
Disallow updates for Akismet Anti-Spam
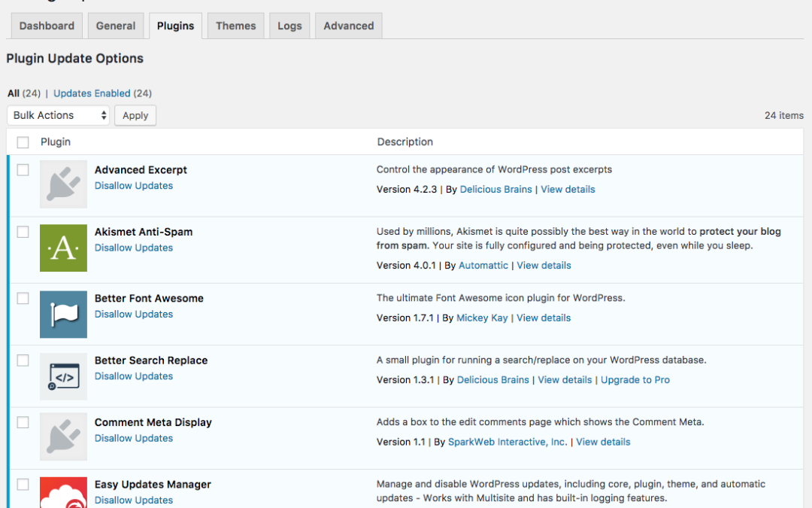[134, 248]
